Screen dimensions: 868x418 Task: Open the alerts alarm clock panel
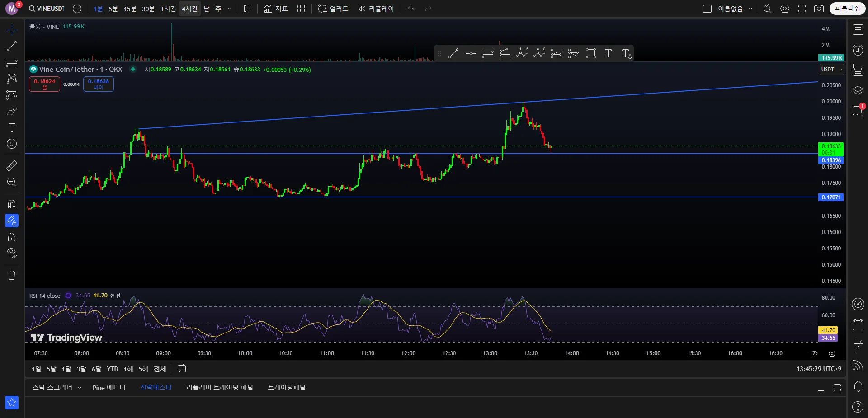click(858, 50)
